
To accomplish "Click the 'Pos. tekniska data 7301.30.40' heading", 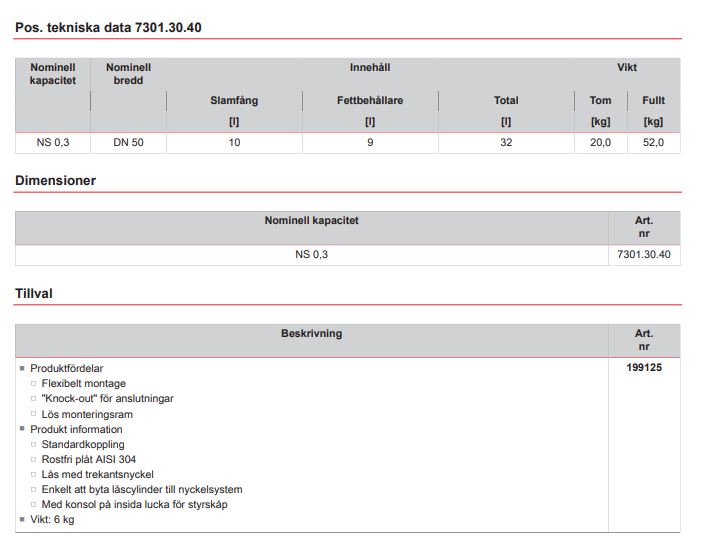I will pos(108,27).
